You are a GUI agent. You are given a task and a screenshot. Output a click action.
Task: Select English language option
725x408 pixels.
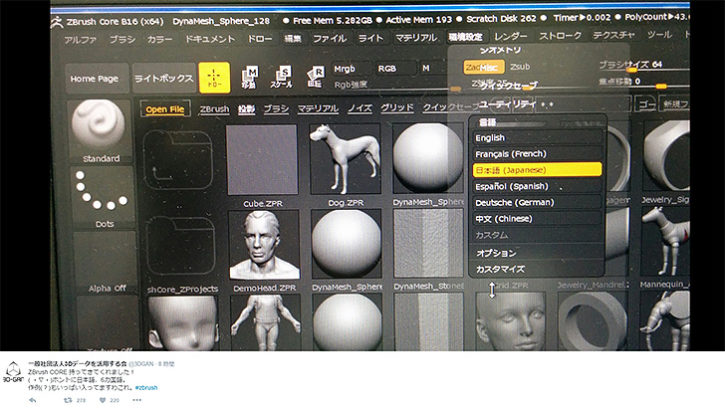[537, 138]
